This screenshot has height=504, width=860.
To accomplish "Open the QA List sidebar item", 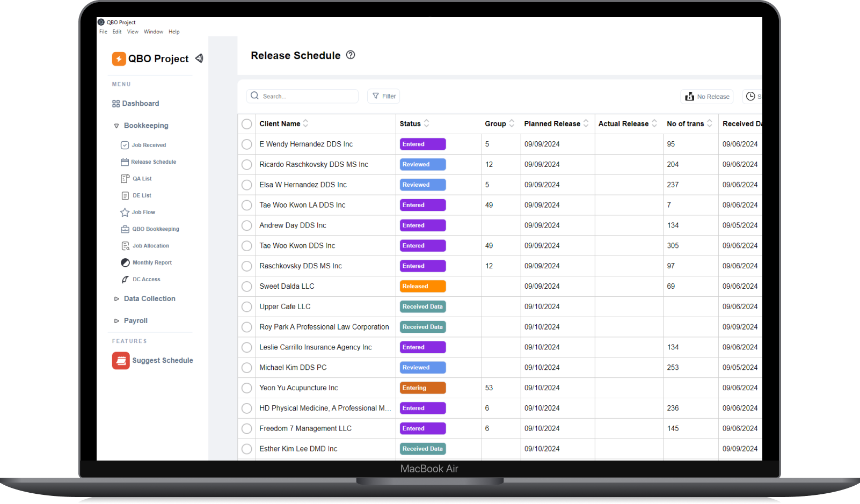I will tap(142, 179).
